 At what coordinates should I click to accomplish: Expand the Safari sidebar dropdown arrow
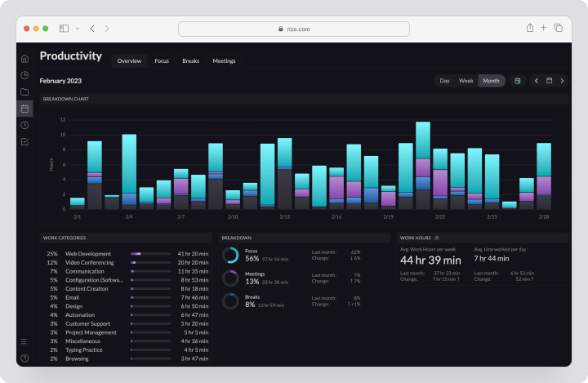78,29
